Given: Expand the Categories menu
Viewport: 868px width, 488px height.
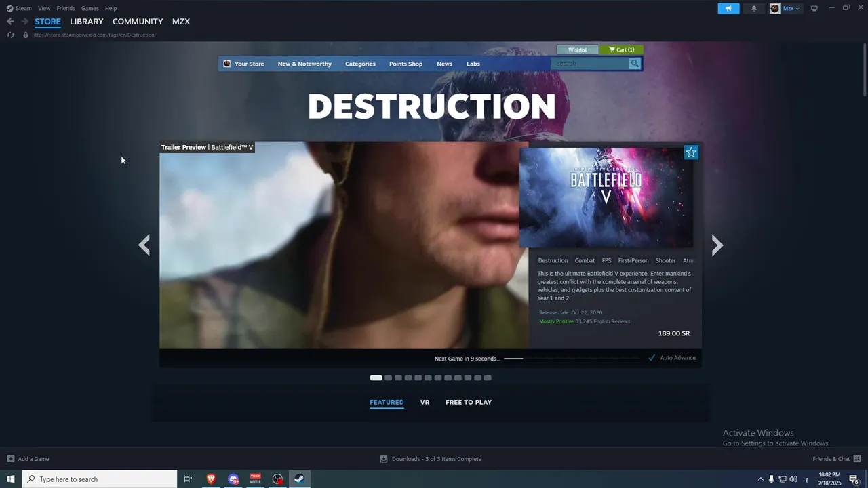Looking at the screenshot, I should click(360, 64).
